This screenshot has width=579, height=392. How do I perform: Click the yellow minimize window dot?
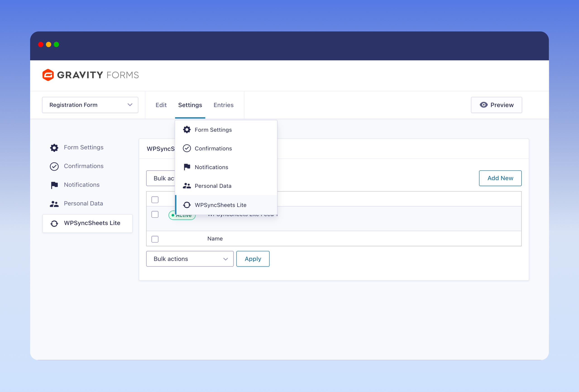49,45
